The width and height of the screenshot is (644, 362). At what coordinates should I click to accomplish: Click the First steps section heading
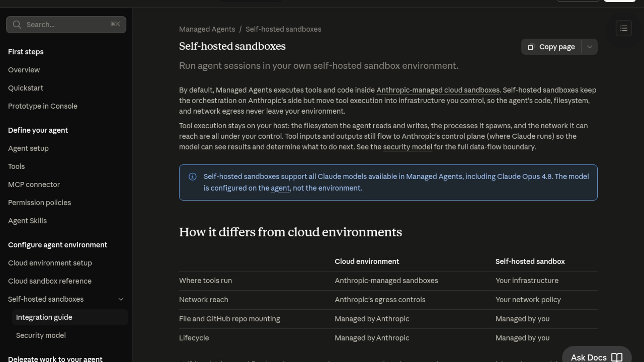[x=26, y=52]
